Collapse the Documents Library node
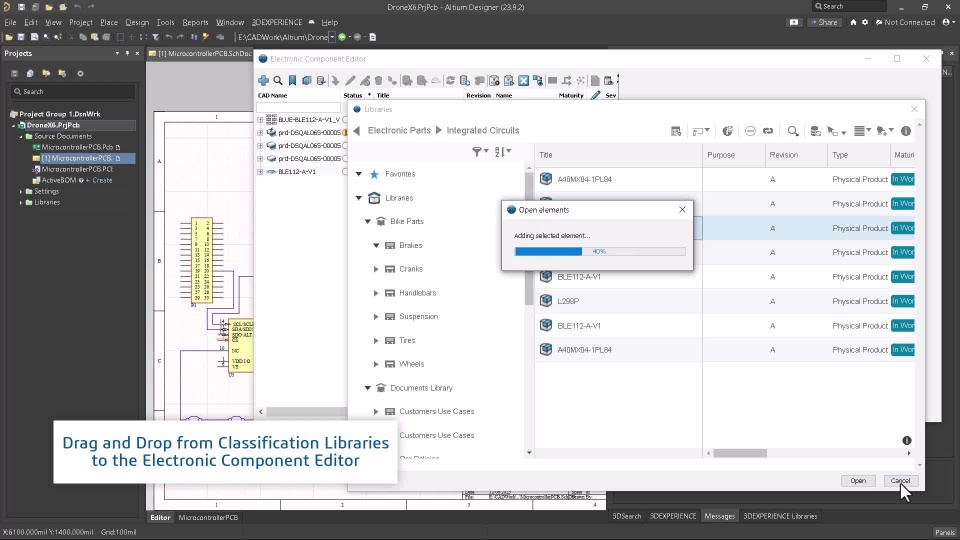This screenshot has width=960, height=540. click(x=368, y=388)
